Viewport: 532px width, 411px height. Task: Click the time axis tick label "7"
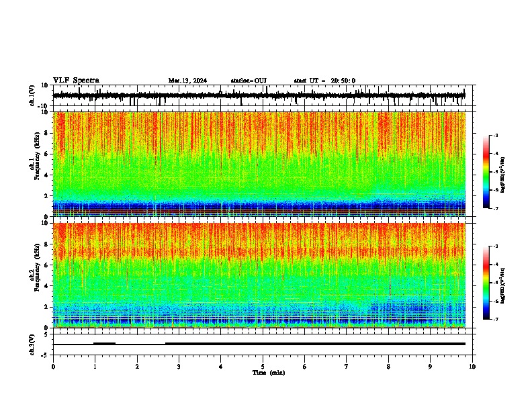[x=347, y=367]
